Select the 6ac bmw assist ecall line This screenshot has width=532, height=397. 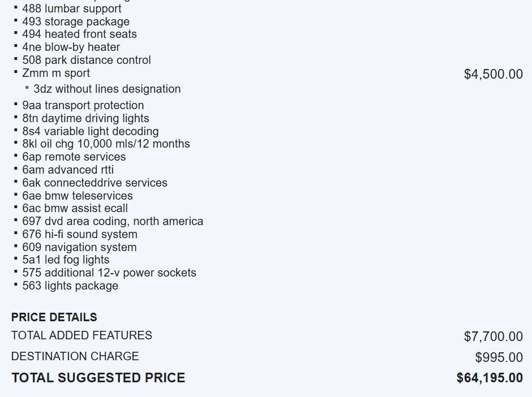75,208
